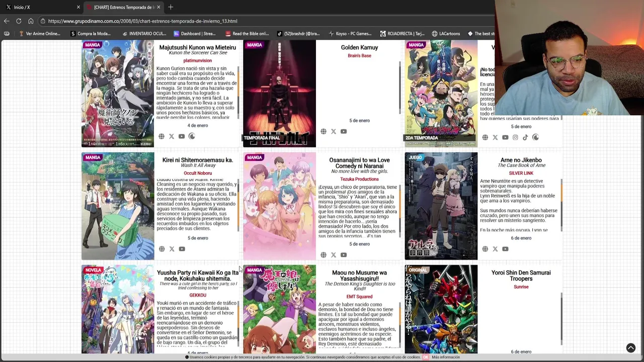644x362 pixels.
Task: Open LACartoons bookmark
Action: (x=446, y=34)
